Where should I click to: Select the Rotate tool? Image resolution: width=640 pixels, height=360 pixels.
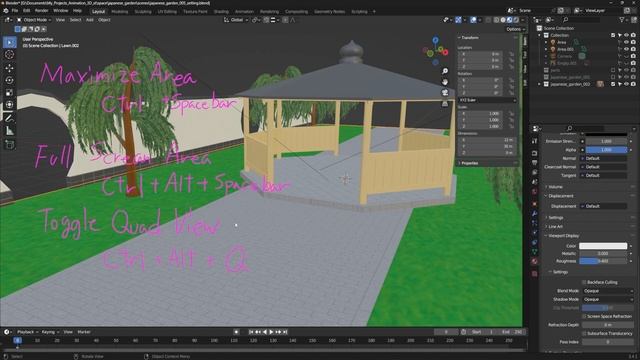[x=10, y=80]
